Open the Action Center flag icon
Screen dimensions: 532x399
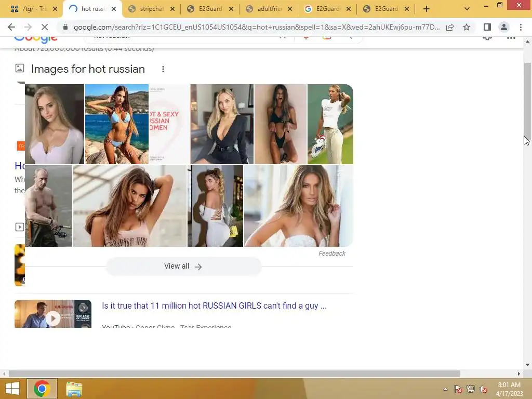click(458, 389)
